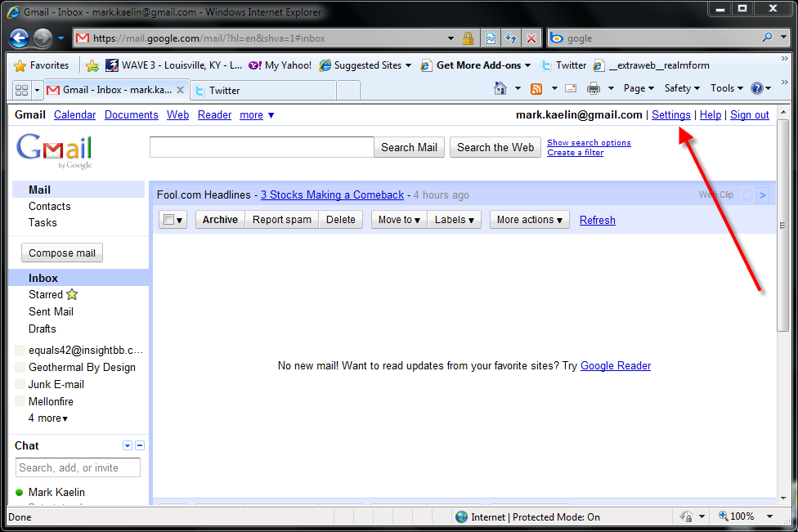Click the Gmail search input field
This screenshot has height=532, width=798.
coord(262,147)
